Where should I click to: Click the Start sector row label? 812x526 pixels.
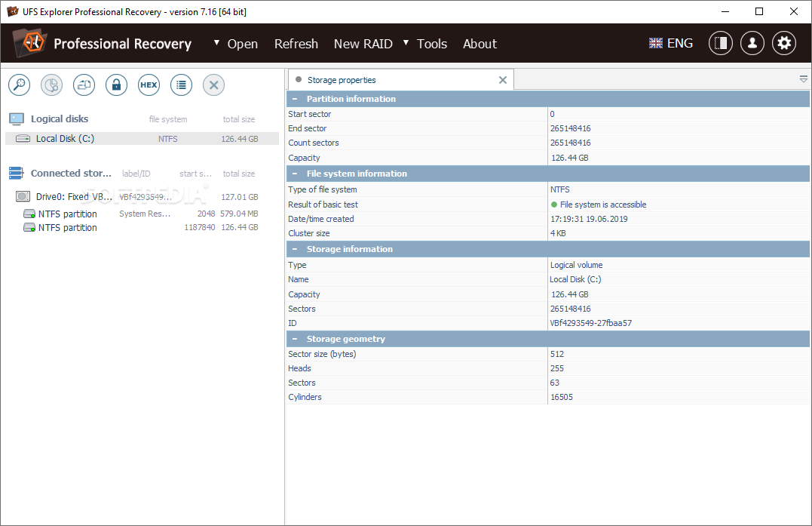pos(309,114)
